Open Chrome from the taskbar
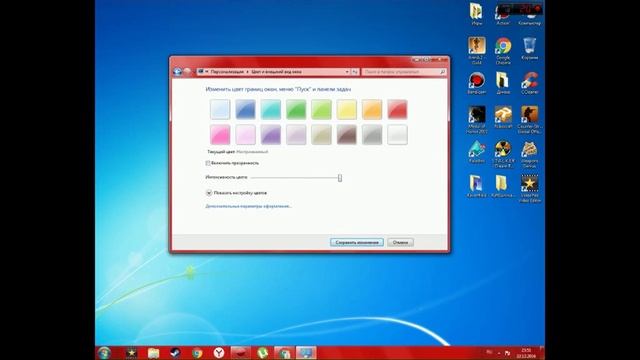Screen dimensions: 640x360 point(197,353)
